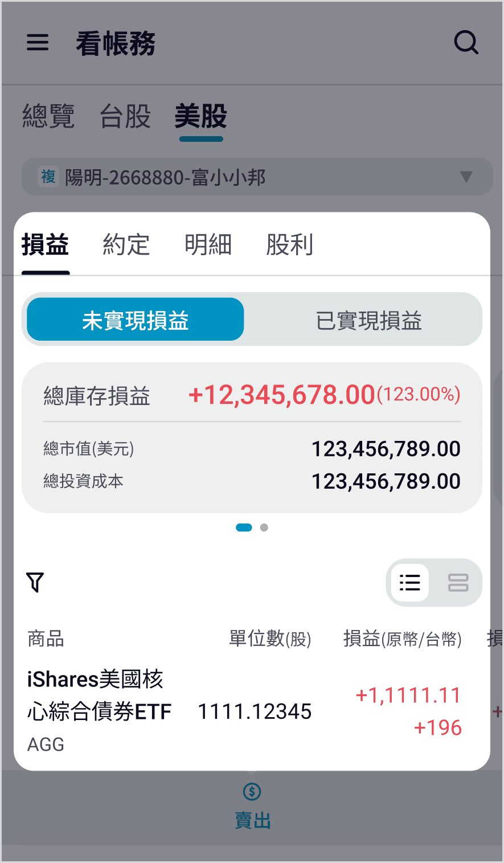Open the 股利 tab
The height and width of the screenshot is (863, 504).
click(x=290, y=245)
